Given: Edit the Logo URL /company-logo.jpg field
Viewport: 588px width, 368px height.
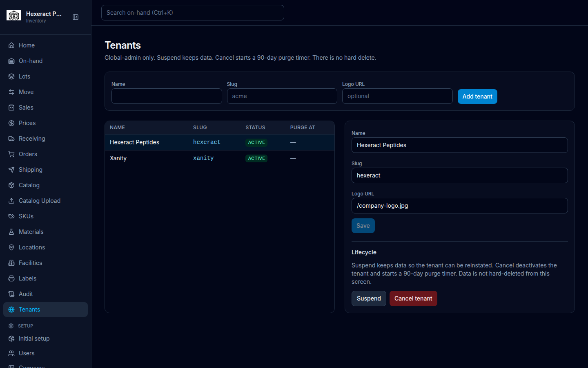Looking at the screenshot, I should 460,206.
